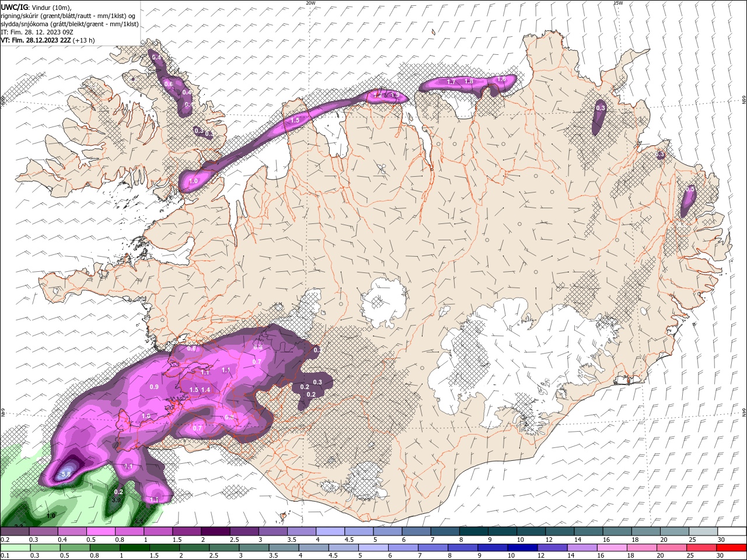This screenshot has height=560, width=747.
Task: Click the 14–16 violet swatch in the bottom legend row
Action: tap(582, 548)
